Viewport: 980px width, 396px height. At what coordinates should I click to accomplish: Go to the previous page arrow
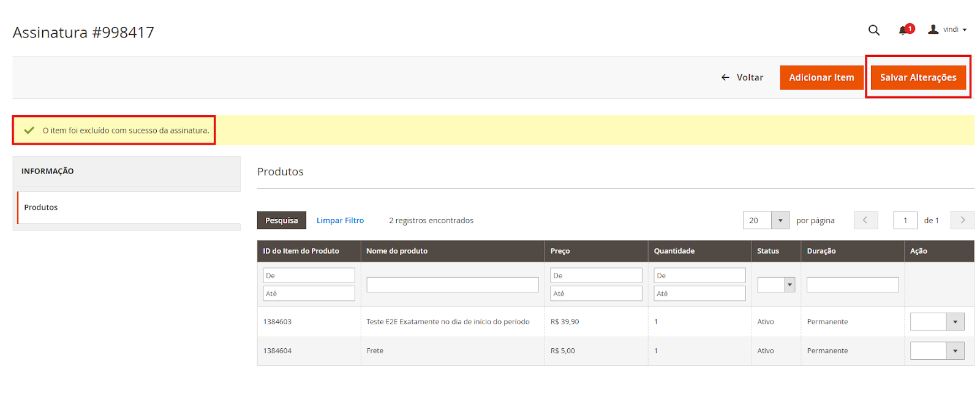[x=865, y=220]
